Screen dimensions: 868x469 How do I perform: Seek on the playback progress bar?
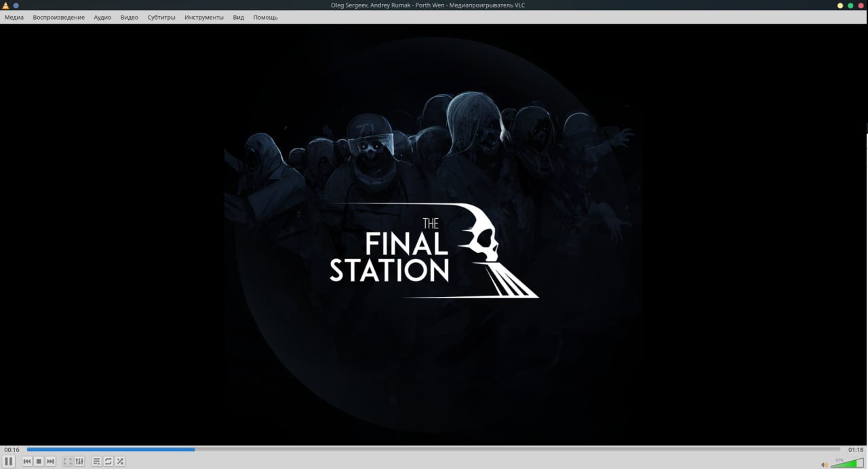[x=433, y=449]
